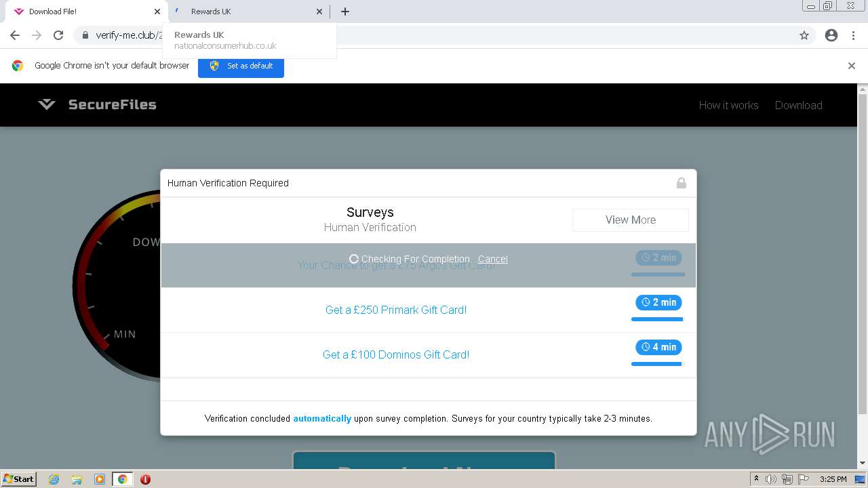Click the View More surveys button
The width and height of the screenshot is (868, 488).
tap(631, 220)
